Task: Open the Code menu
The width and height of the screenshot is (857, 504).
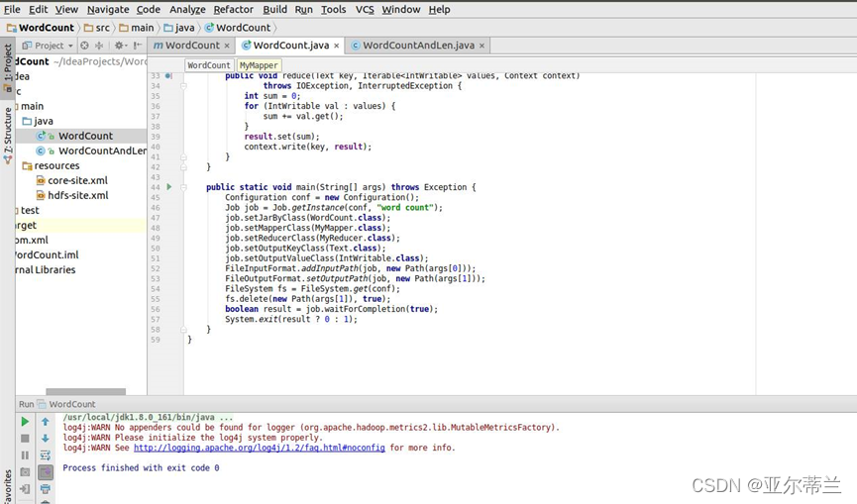Action: point(148,9)
